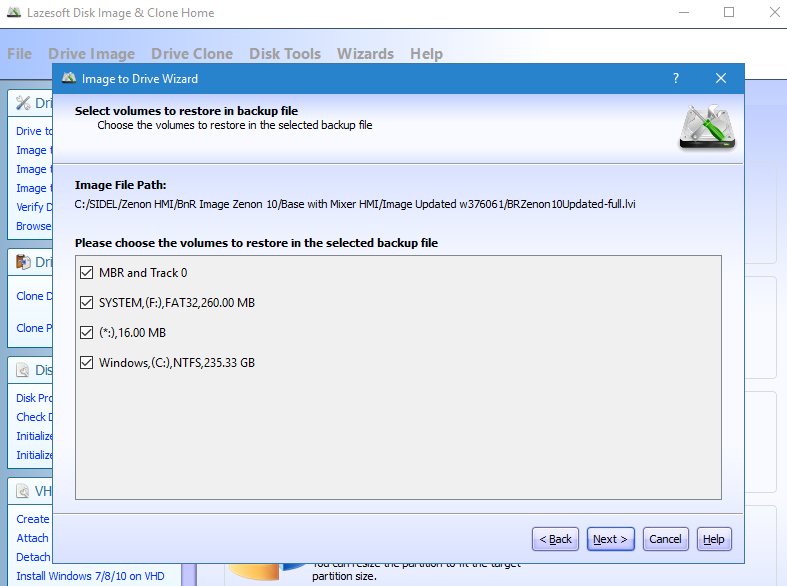Open the Disk Tools menu
787x586 pixels.
[x=285, y=54]
